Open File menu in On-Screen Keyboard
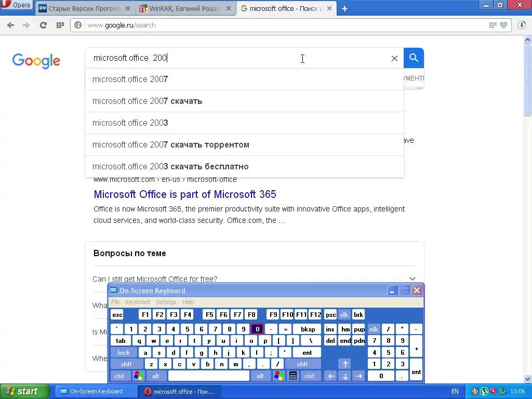Viewport: 532px width, 399px height. (x=115, y=302)
